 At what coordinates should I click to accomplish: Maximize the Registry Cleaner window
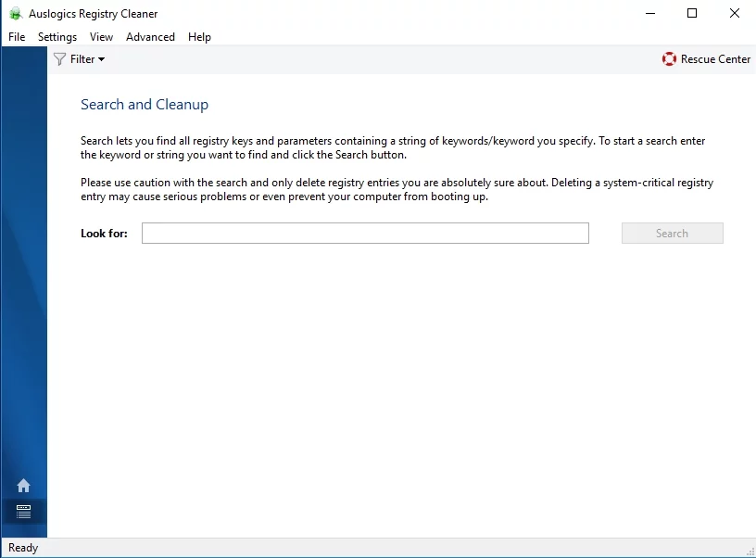tap(692, 13)
